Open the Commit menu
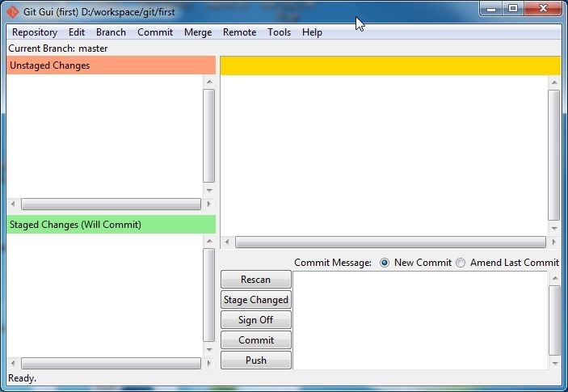 click(x=155, y=32)
